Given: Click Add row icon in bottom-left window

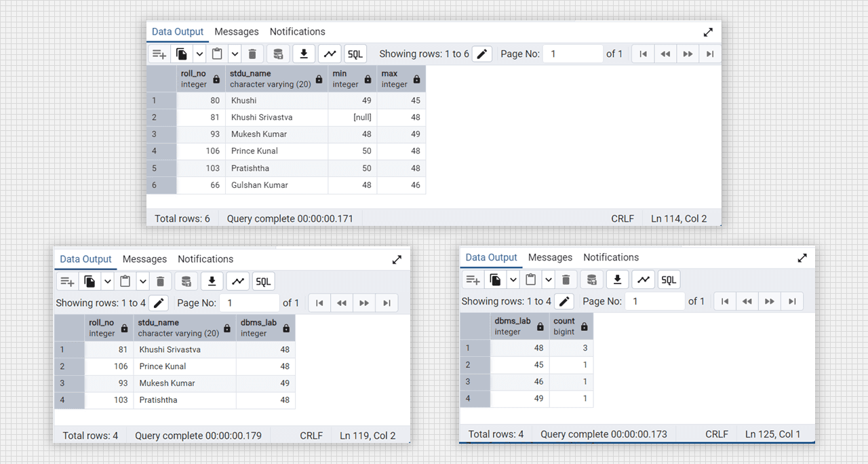Looking at the screenshot, I should point(67,282).
